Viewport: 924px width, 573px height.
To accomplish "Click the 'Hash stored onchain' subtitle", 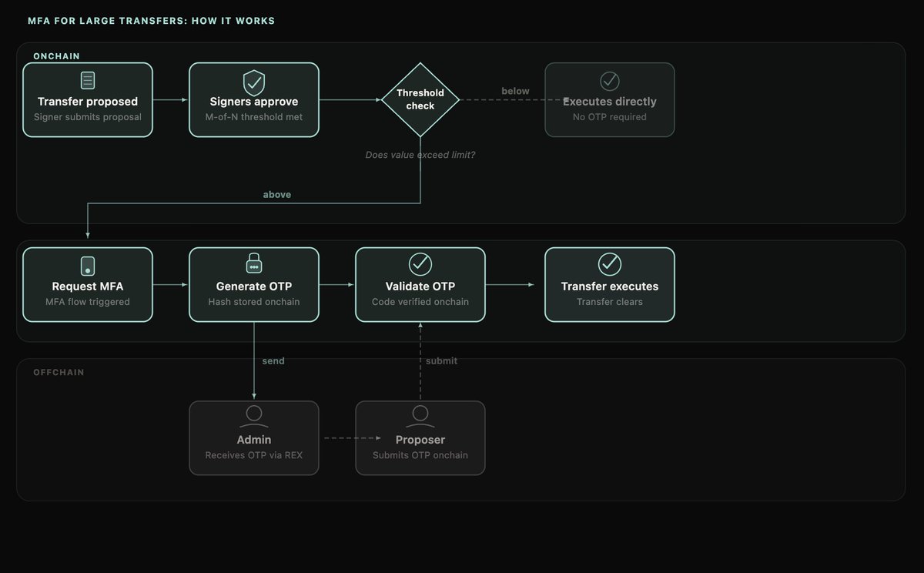I will pos(254,302).
